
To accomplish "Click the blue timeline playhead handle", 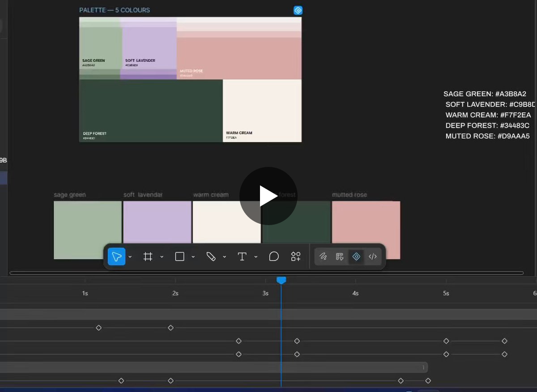I will coord(281,280).
